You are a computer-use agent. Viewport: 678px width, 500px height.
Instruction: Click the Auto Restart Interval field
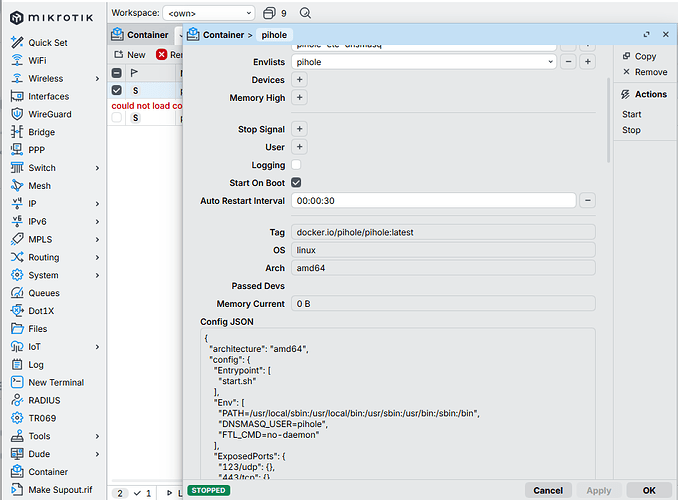pos(433,200)
